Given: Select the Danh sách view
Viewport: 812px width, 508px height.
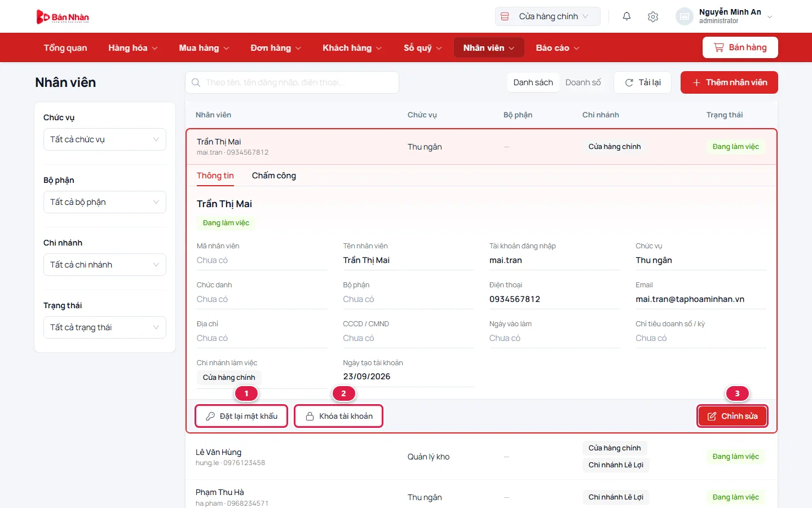Looking at the screenshot, I should point(533,82).
